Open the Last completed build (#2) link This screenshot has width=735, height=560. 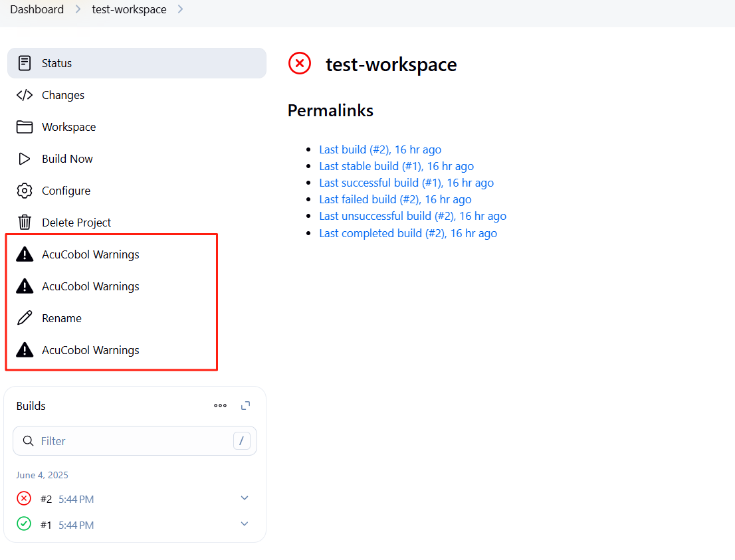[407, 233]
